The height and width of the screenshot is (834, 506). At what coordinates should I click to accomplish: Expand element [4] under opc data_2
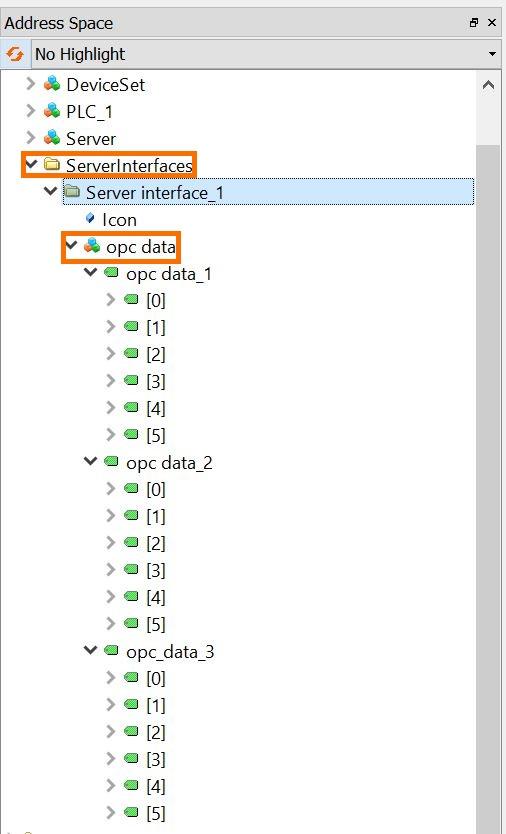point(111,596)
